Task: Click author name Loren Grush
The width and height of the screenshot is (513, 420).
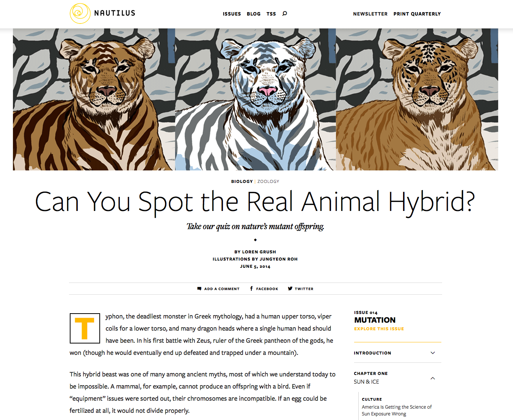Action: tap(259, 252)
